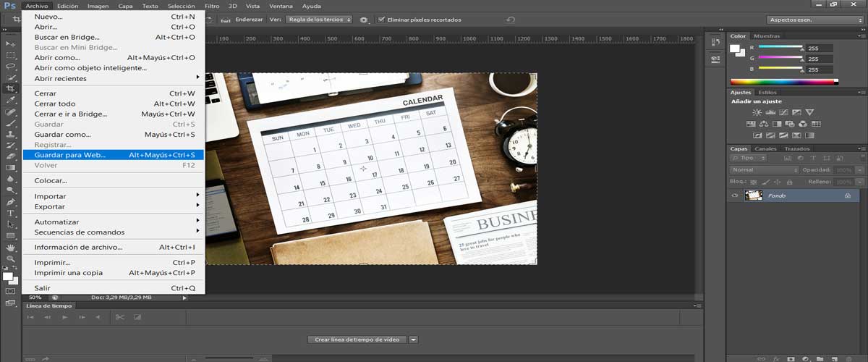868x362 pixels.
Task: Open the crop settings gear icon
Action: point(364,20)
